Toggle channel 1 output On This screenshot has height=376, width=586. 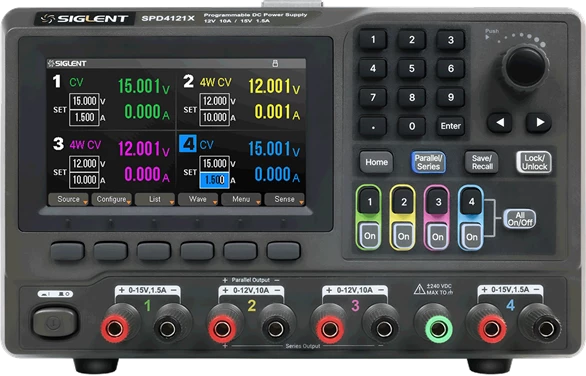pyautogui.click(x=369, y=236)
